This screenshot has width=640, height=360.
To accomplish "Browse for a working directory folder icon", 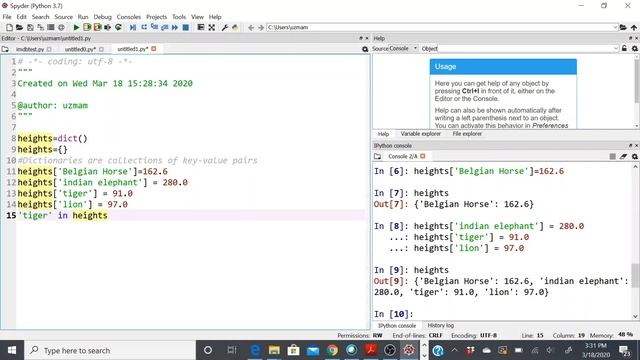I will pyautogui.click(x=623, y=27).
